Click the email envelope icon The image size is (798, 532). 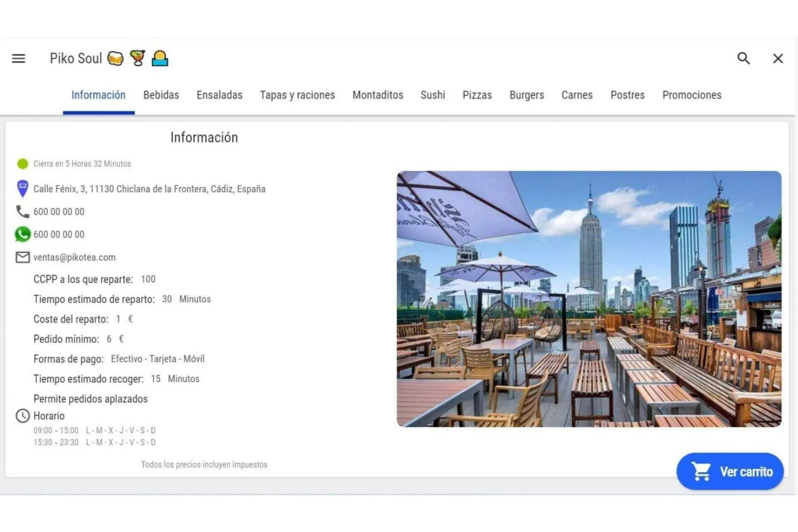click(22, 257)
